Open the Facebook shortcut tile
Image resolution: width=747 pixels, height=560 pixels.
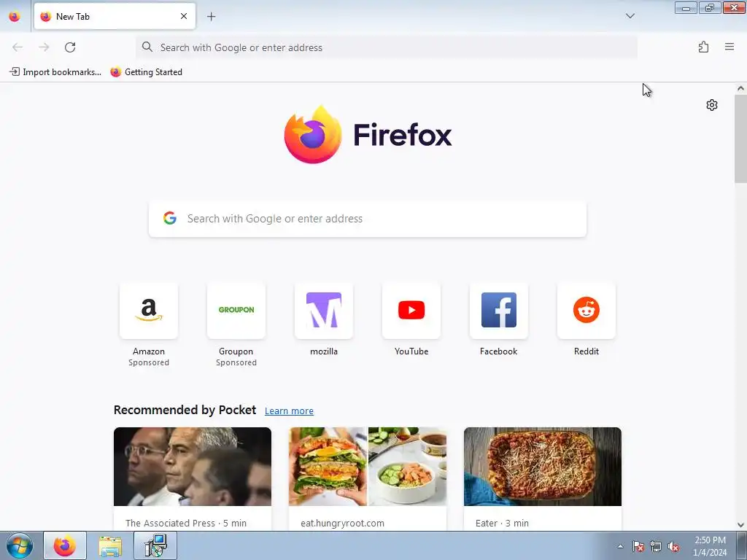(x=499, y=311)
